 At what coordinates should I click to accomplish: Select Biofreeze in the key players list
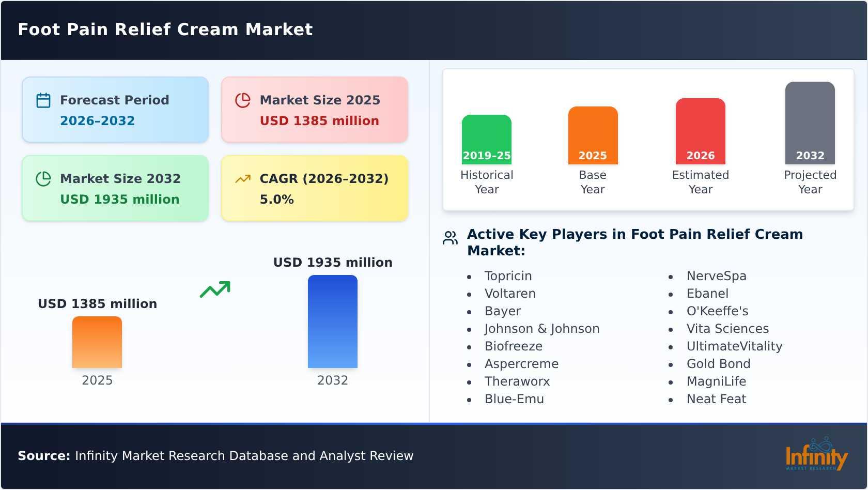[514, 346]
